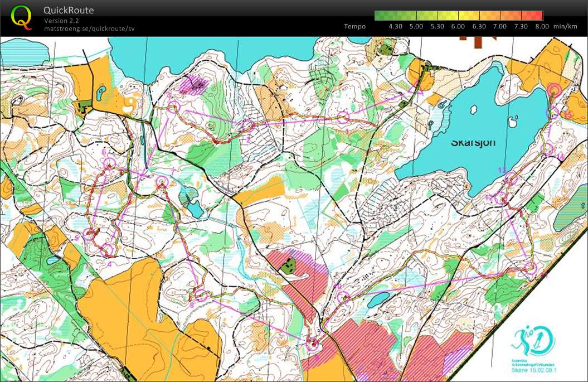Viewport: 588px width, 382px height.
Task: Click control circle 9 on the map
Action: pyautogui.click(x=313, y=344)
